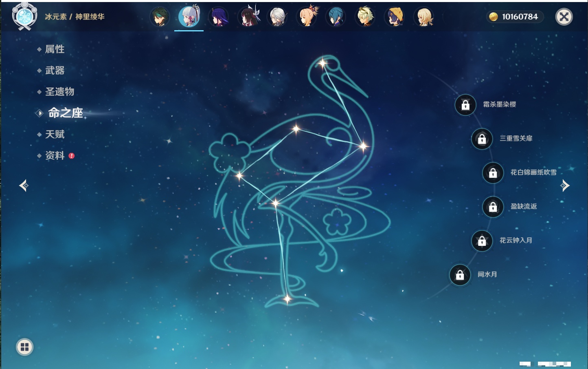Click the lock icon beside 霜杀墨染樱

(465, 105)
